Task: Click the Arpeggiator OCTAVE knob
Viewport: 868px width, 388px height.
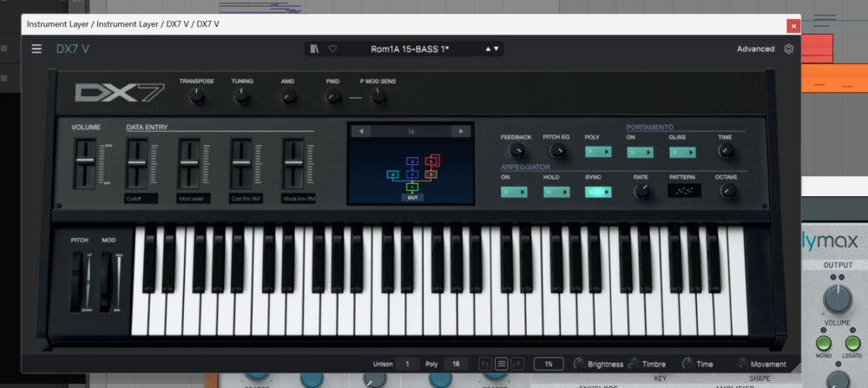Action: tap(727, 192)
